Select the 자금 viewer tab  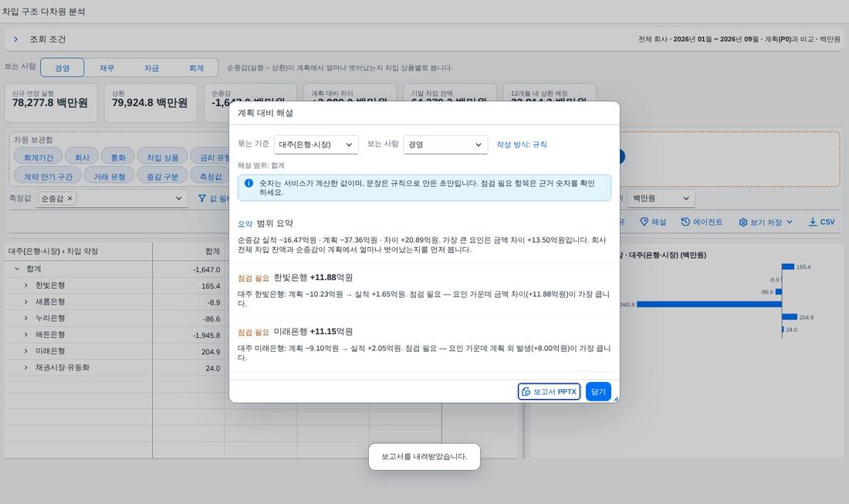[151, 68]
